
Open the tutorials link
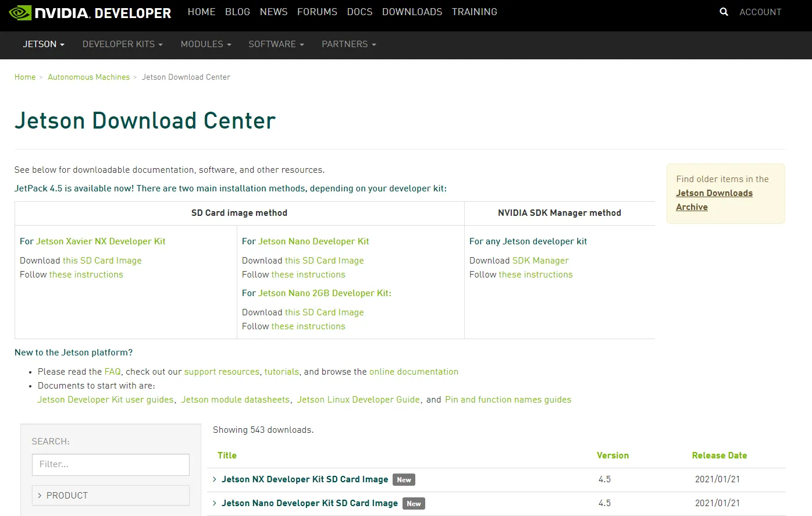coord(282,372)
